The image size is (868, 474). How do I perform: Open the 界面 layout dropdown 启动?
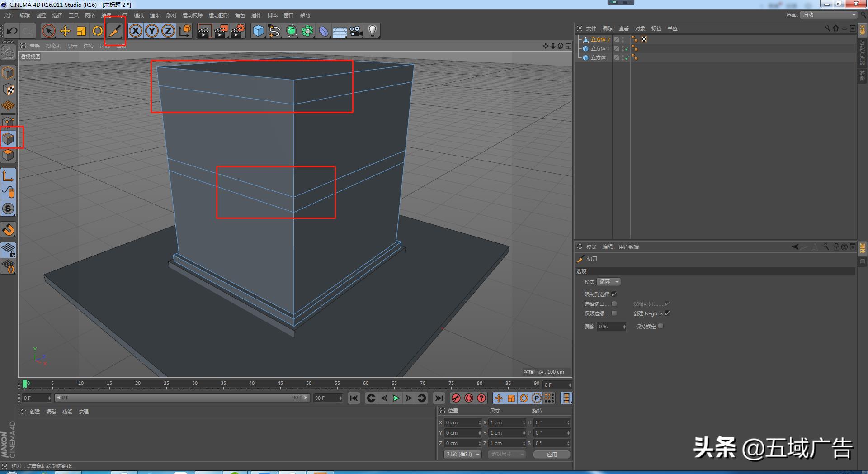pyautogui.click(x=829, y=15)
